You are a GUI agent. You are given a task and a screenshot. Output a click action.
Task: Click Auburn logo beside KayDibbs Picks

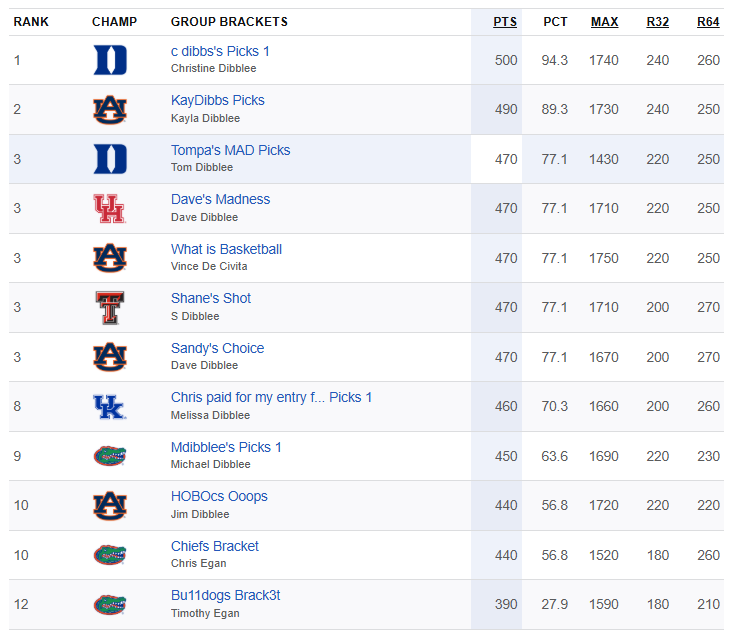110,110
